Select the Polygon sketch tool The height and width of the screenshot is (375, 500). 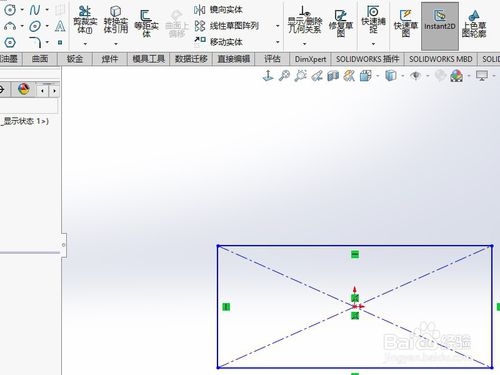click(10, 42)
